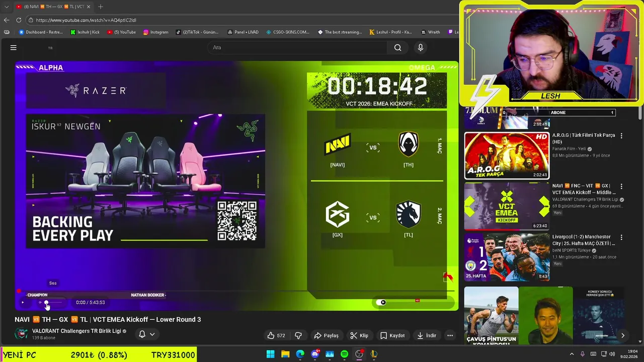
Task: Open the TikTok bookmark
Action: point(197,32)
